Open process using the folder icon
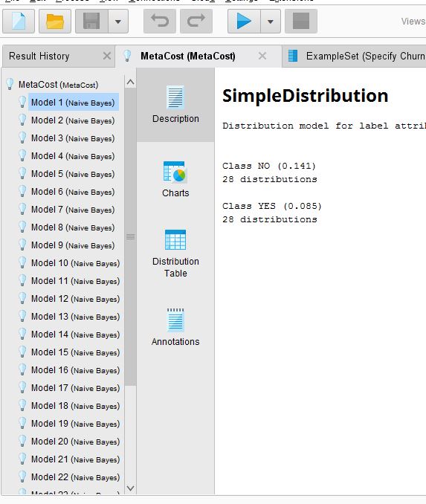The height and width of the screenshot is (504, 426). pyautogui.click(x=55, y=22)
